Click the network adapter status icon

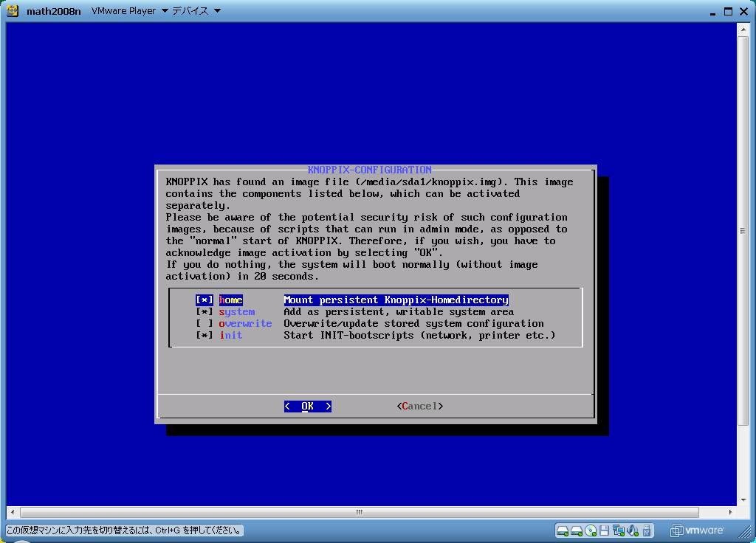[618, 531]
